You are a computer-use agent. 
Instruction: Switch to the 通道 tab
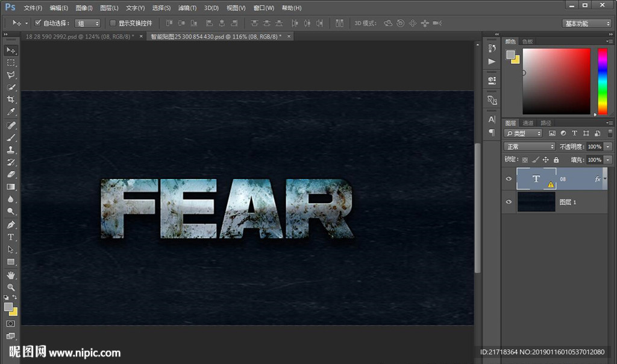point(528,123)
